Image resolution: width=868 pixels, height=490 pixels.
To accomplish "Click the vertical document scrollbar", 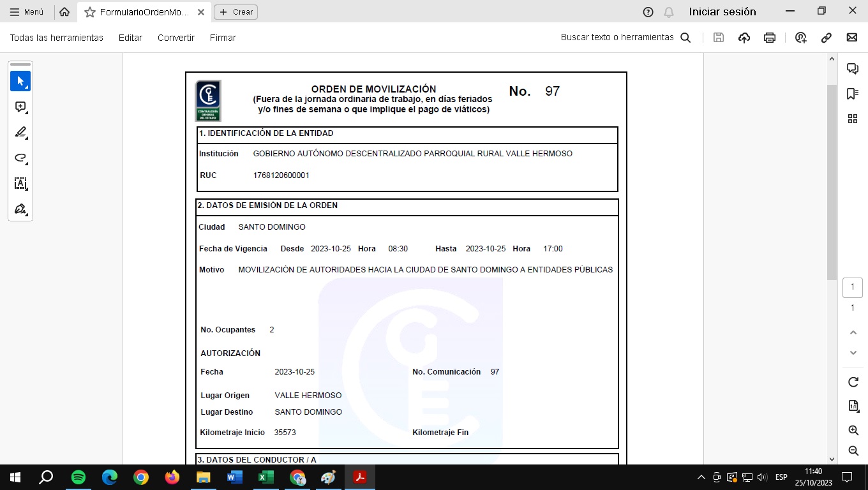I will [x=832, y=182].
